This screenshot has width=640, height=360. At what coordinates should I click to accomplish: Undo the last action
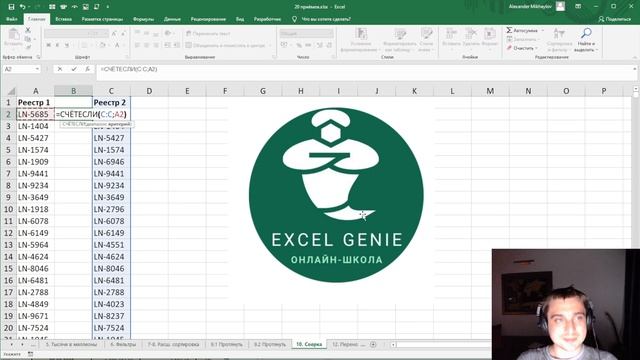23,7
